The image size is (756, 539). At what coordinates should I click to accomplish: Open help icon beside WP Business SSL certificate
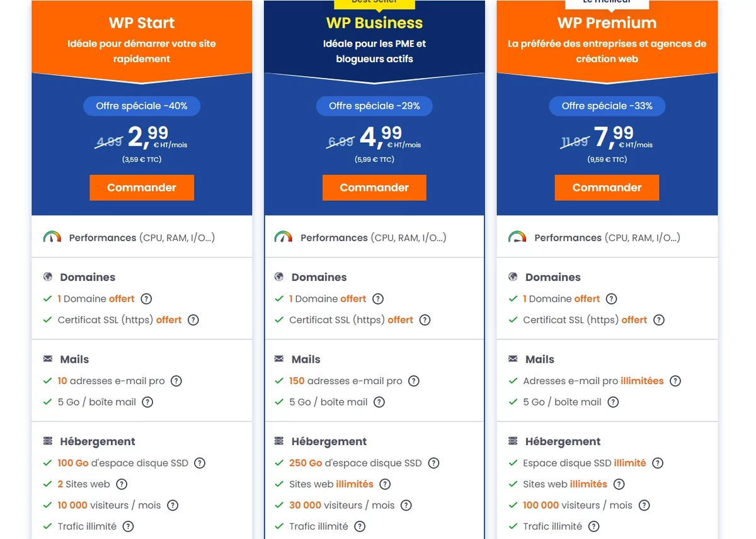pos(425,320)
